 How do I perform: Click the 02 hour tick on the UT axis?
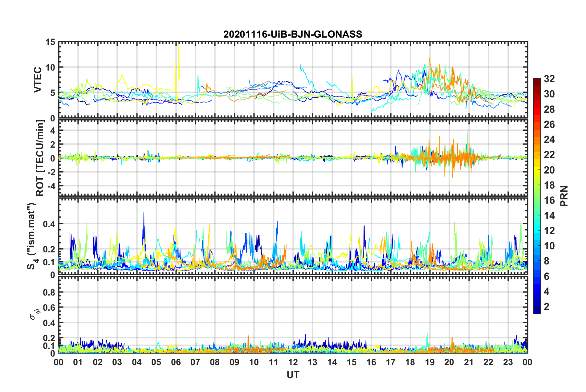[98, 362]
